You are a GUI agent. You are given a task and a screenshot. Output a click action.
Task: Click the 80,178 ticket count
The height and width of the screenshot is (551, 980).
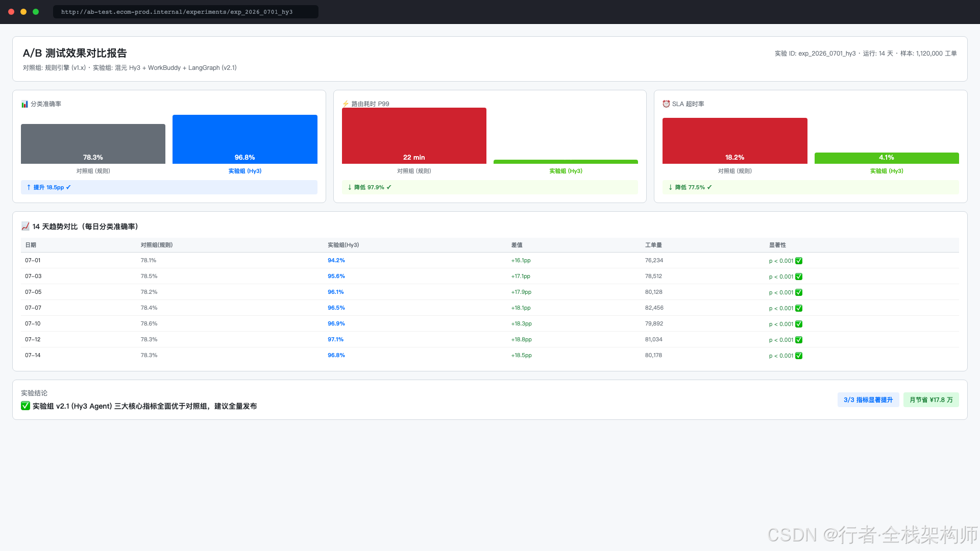[x=653, y=355]
